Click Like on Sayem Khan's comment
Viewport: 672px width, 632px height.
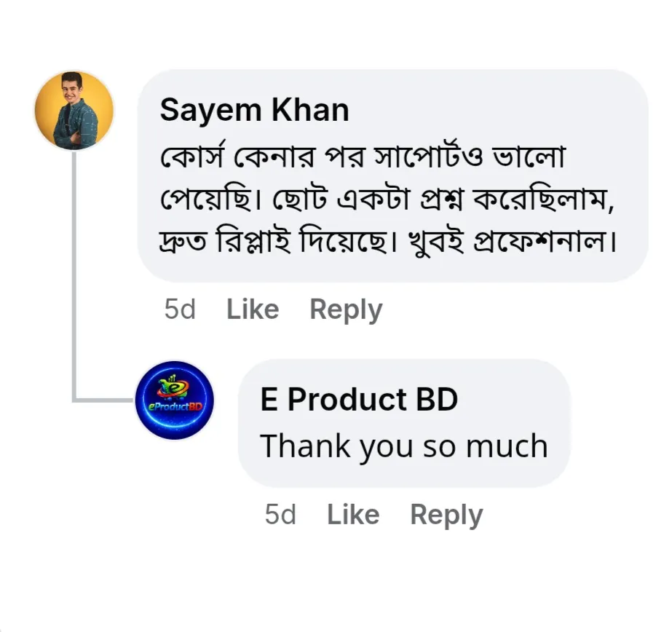pyautogui.click(x=252, y=309)
